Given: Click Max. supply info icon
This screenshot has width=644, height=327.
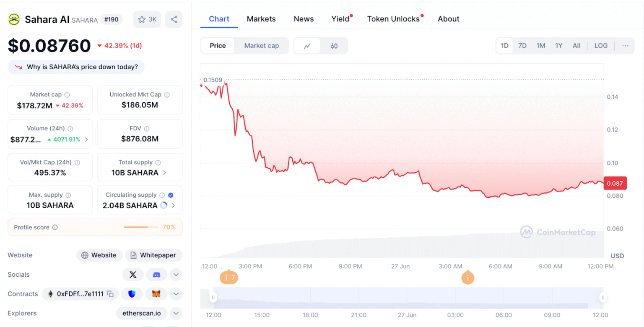Looking at the screenshot, I should (68, 195).
